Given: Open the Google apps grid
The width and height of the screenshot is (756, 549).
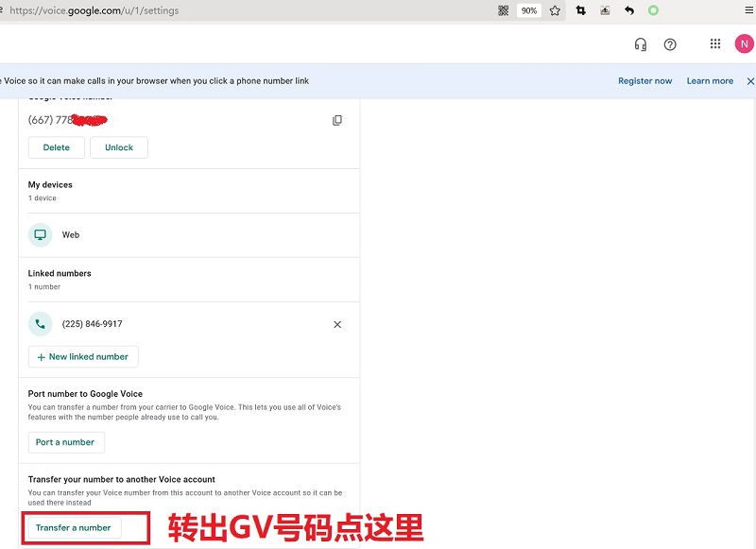Looking at the screenshot, I should pos(715,43).
